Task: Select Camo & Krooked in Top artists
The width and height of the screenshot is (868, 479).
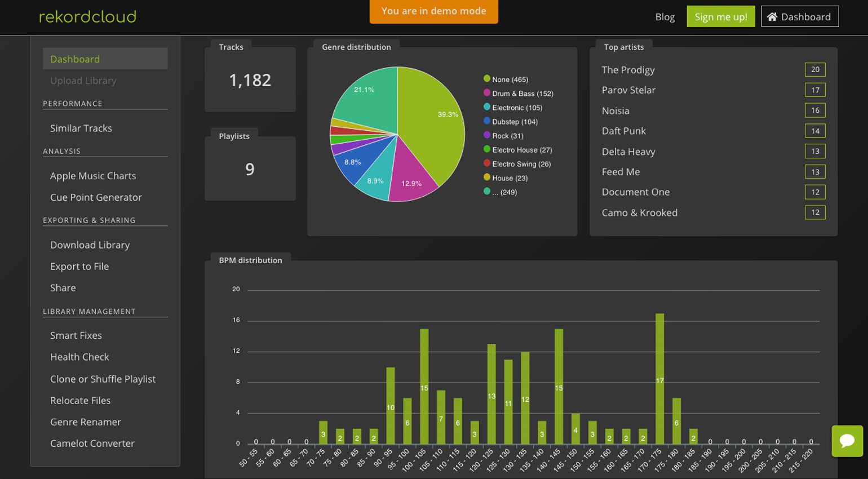Action: pyautogui.click(x=640, y=212)
